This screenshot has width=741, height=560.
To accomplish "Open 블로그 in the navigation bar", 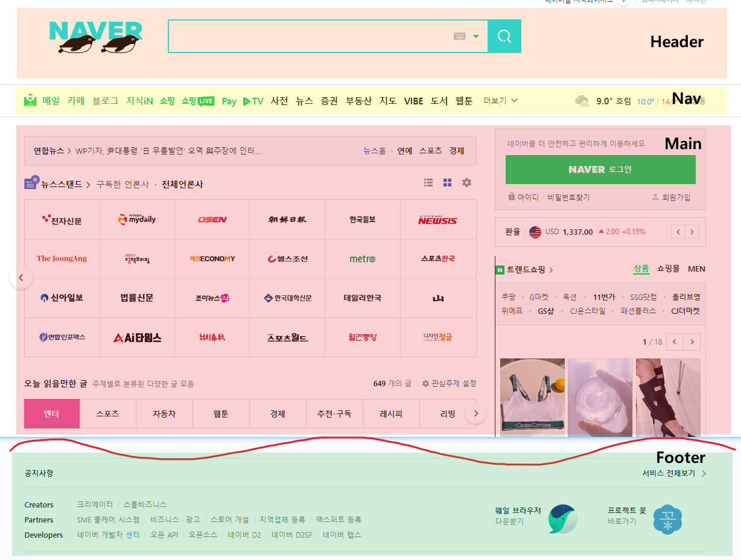I will coord(106,101).
